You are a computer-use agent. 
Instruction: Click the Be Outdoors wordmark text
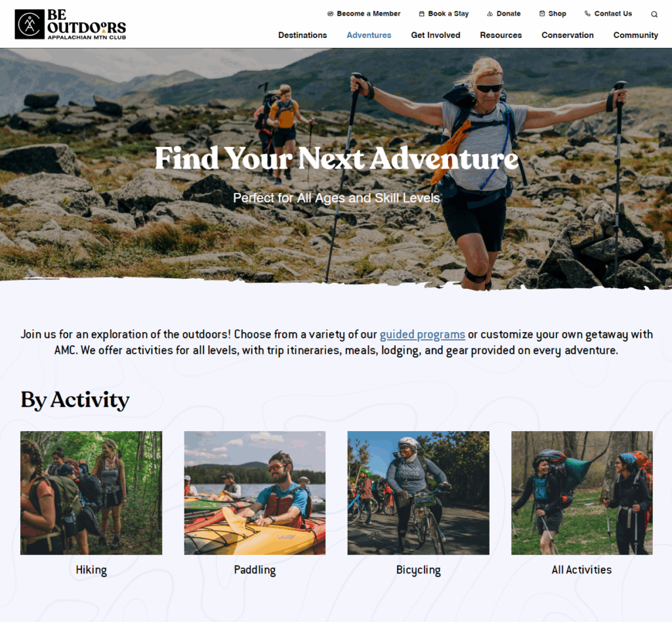87,24
